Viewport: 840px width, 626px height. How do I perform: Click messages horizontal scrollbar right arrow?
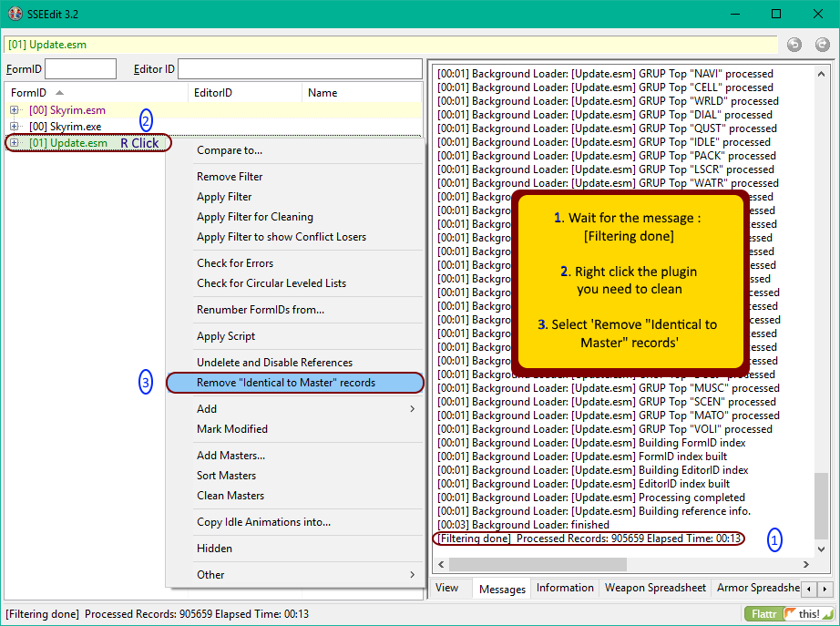(806, 564)
